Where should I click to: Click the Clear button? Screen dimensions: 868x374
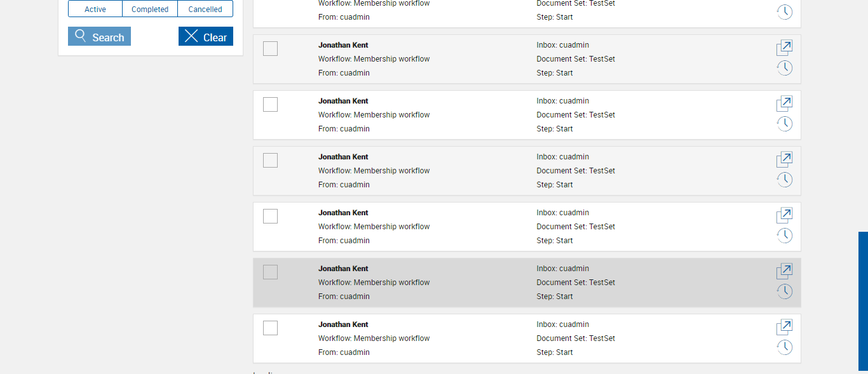[206, 37]
